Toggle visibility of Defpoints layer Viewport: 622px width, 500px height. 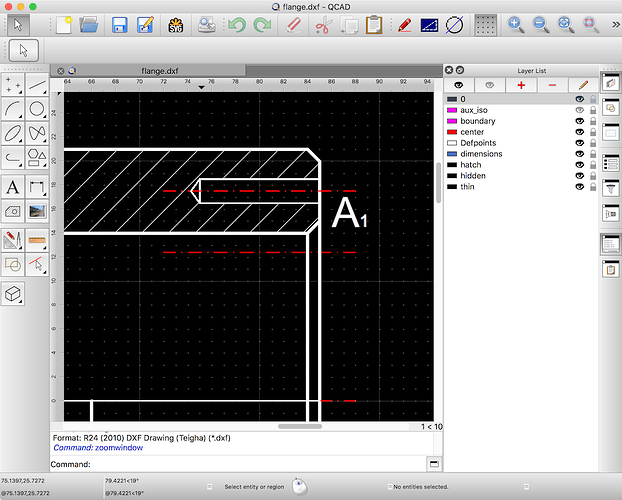(580, 143)
